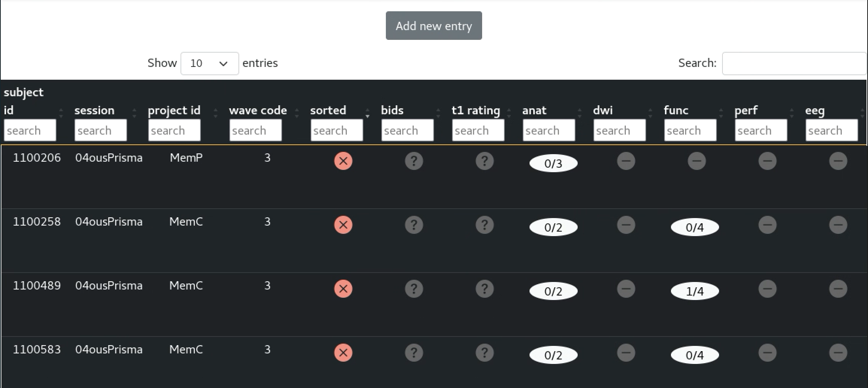
Task: Click dwi minus icon for subject 1100206
Action: point(626,161)
